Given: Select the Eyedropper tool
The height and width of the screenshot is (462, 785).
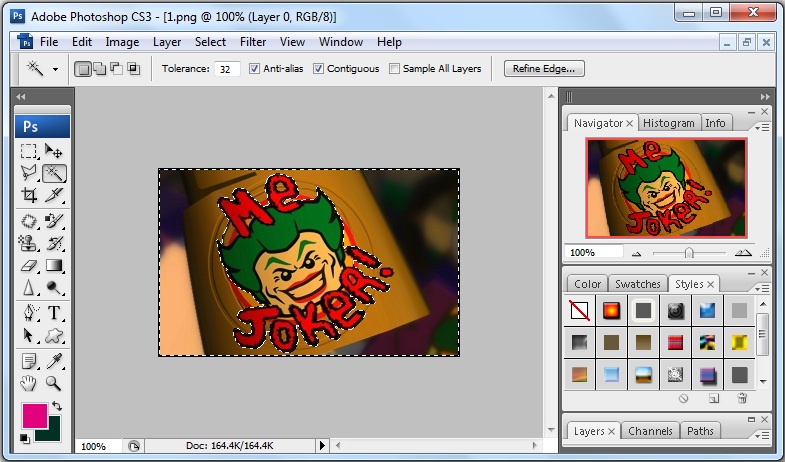Looking at the screenshot, I should click(x=54, y=361).
